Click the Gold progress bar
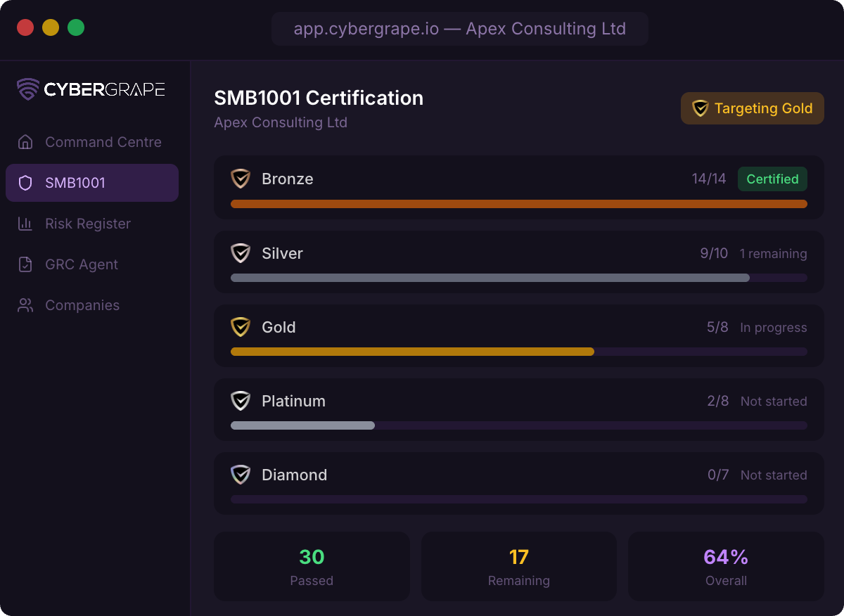The width and height of the screenshot is (844, 616). pyautogui.click(x=518, y=352)
